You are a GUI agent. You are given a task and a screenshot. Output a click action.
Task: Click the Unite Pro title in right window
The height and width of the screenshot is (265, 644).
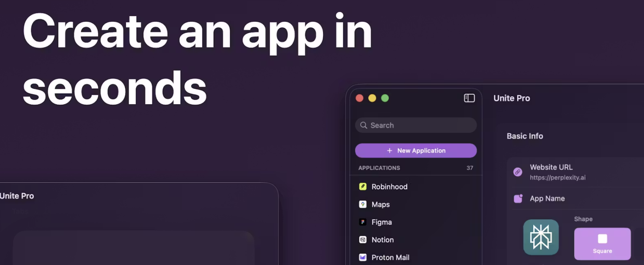(512, 98)
